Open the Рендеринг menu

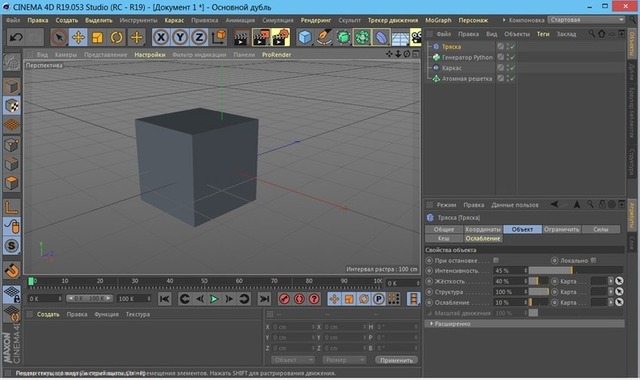[x=316, y=20]
